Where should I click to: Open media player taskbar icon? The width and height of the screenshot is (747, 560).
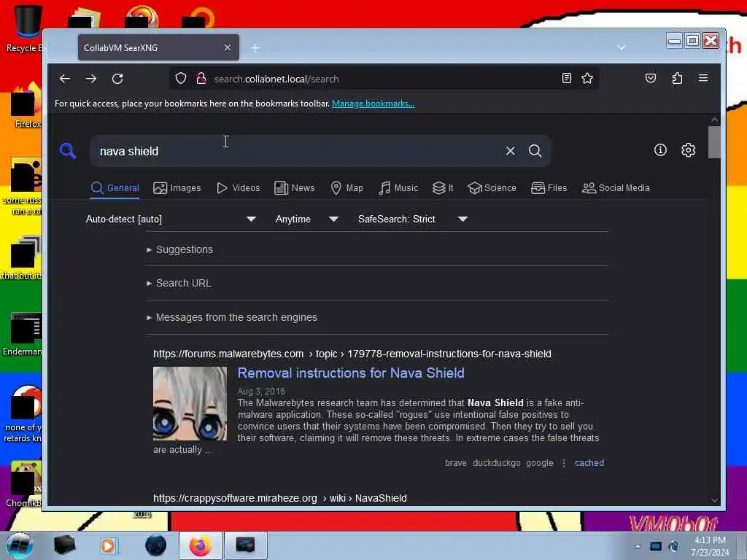click(x=109, y=545)
